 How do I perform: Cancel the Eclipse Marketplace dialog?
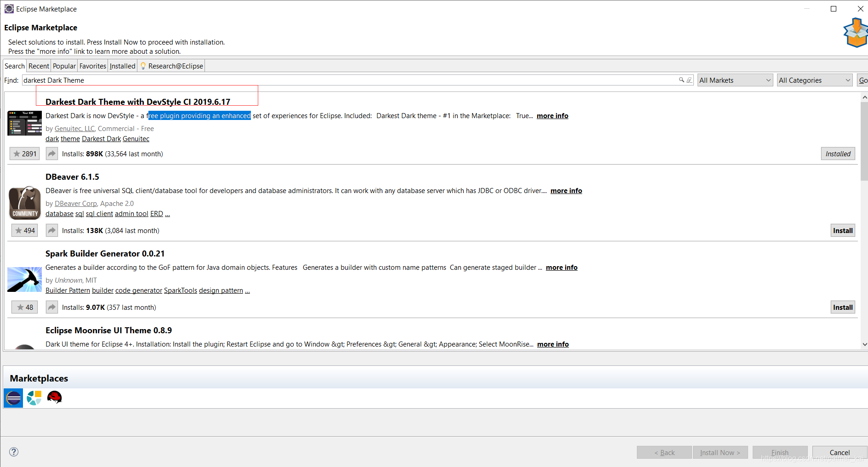tap(840, 452)
